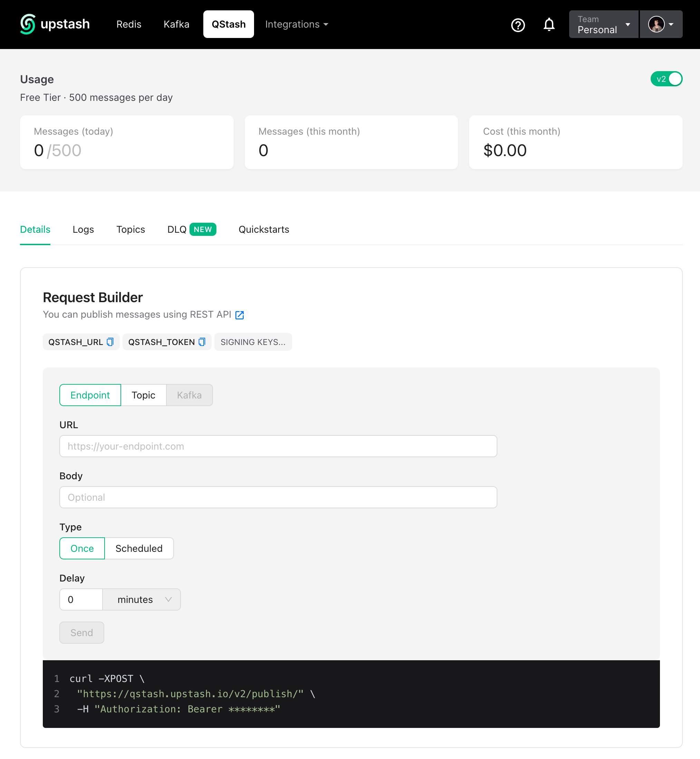
Task: Click the Upstash swirl logo
Action: 27,24
